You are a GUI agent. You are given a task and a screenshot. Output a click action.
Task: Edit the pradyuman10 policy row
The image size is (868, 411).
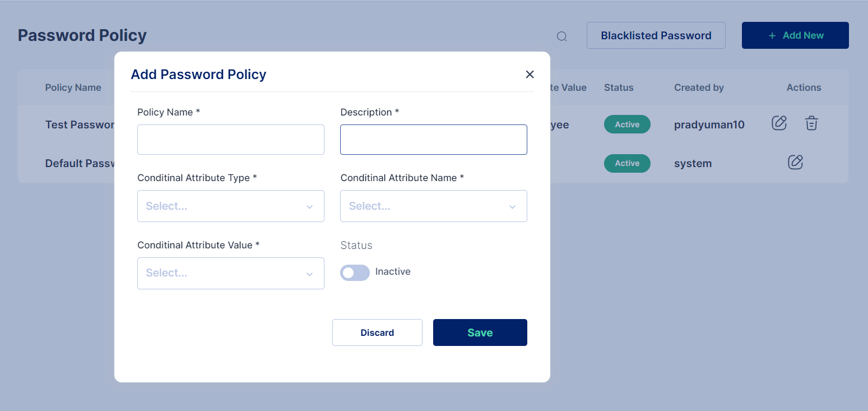pyautogui.click(x=779, y=123)
